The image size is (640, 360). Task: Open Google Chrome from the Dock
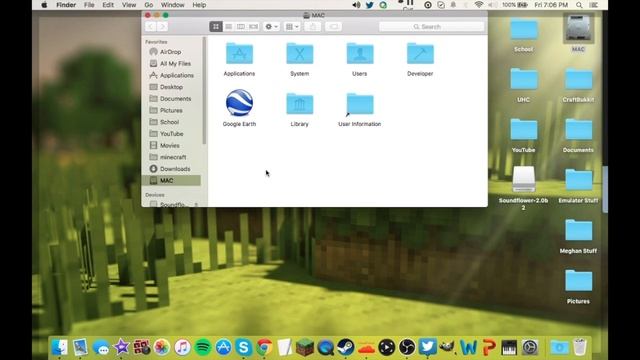click(264, 347)
